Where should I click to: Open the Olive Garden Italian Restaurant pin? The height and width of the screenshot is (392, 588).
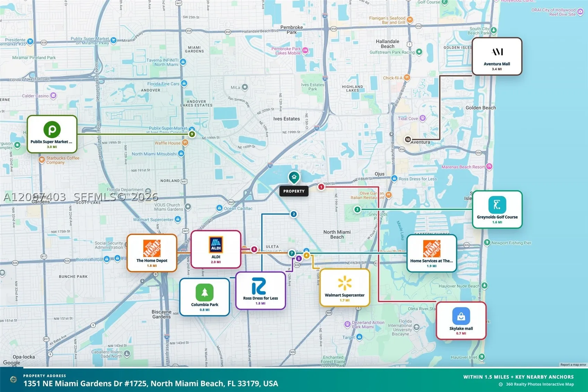coord(388,195)
